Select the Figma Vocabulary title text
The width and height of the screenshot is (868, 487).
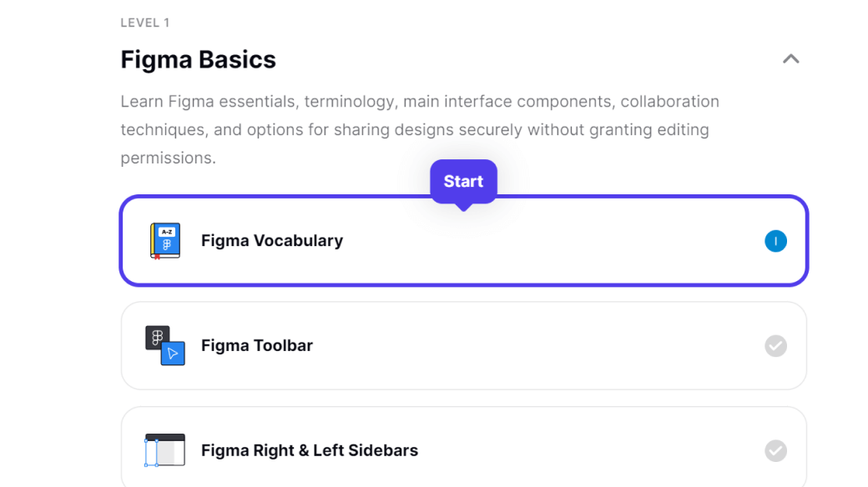(x=271, y=240)
